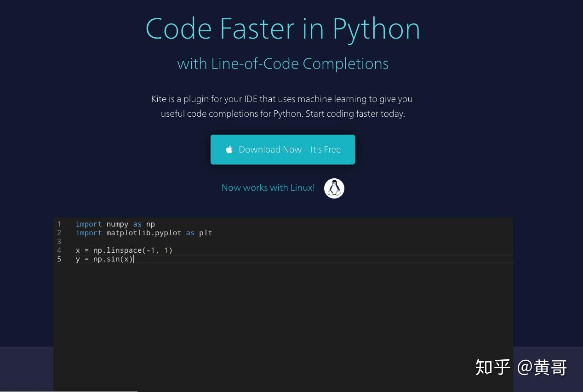Click the Download Now – It's Free button
The image size is (583, 392).
pyautogui.click(x=282, y=149)
